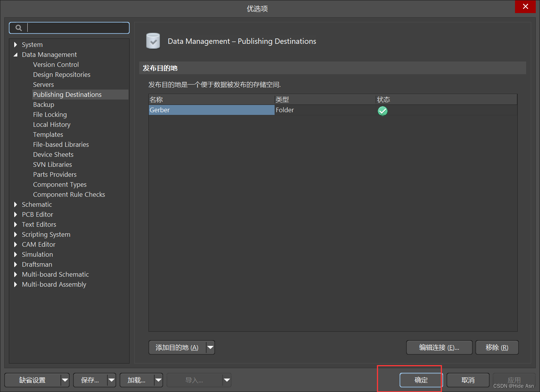Sort by the 状态 column header
This screenshot has width=540, height=392.
coord(447,100)
